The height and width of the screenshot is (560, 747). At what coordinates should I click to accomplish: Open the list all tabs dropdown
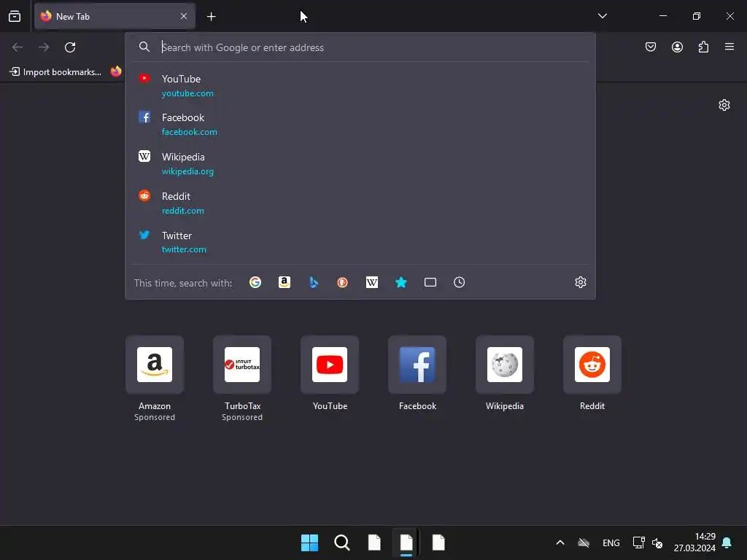[x=602, y=16]
